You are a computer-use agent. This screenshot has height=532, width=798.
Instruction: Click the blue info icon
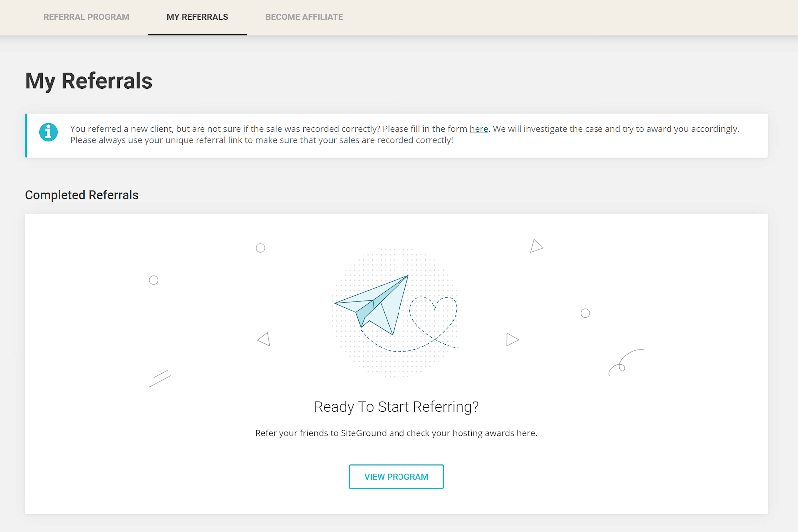48,132
